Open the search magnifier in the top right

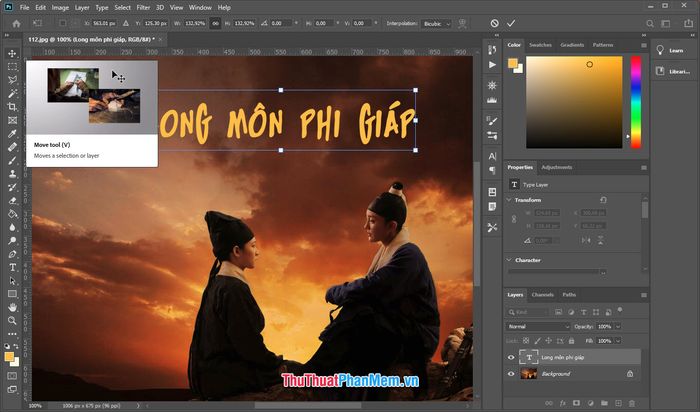click(x=650, y=24)
